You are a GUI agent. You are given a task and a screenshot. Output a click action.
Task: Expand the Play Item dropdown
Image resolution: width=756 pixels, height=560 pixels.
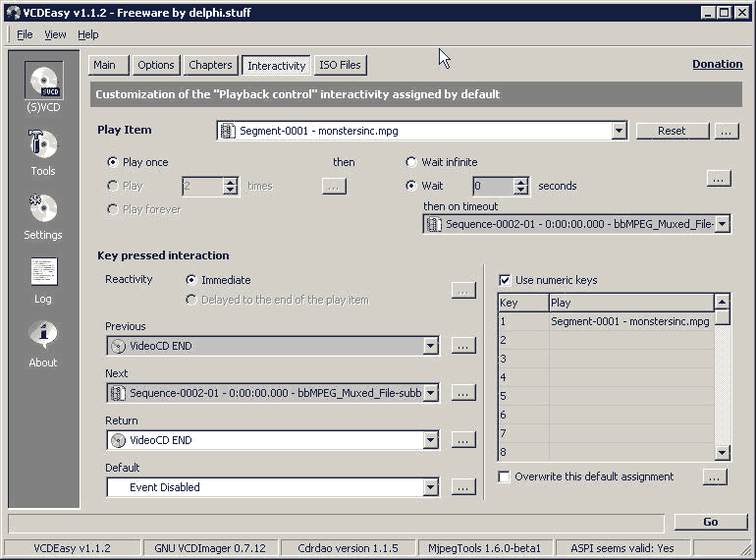click(620, 131)
